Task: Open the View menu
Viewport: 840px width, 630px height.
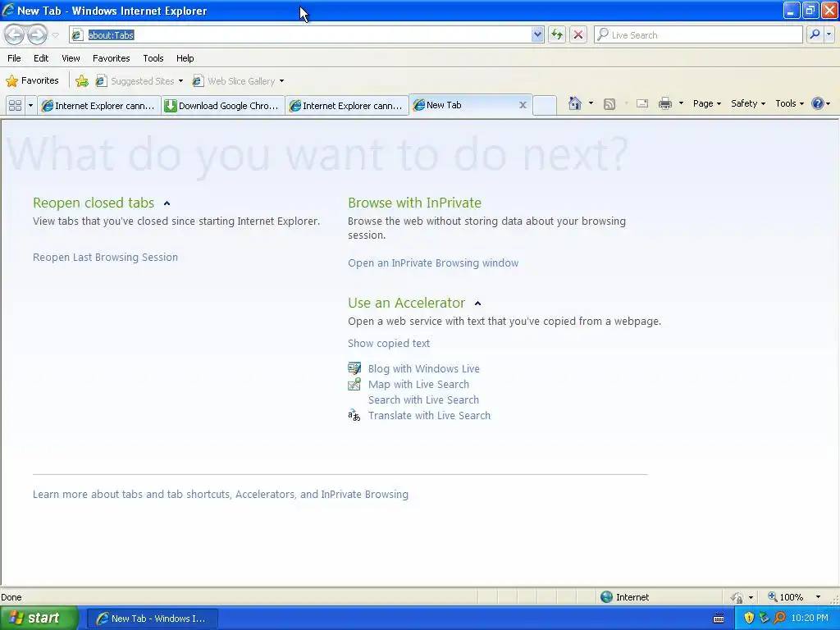Action: pyautogui.click(x=71, y=58)
